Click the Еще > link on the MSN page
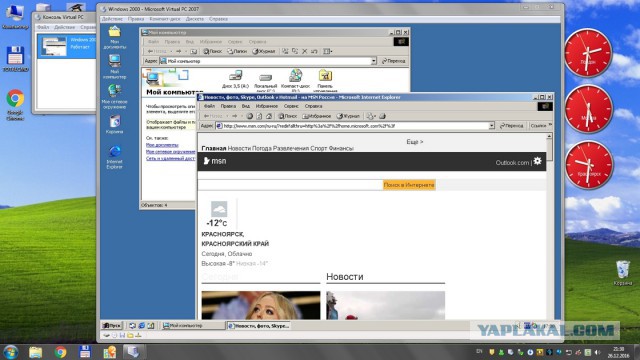Viewport: 640px width, 360px height. (x=415, y=142)
